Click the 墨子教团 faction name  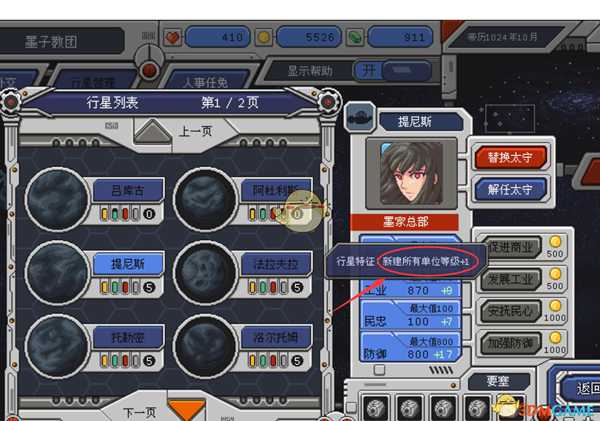(51, 41)
